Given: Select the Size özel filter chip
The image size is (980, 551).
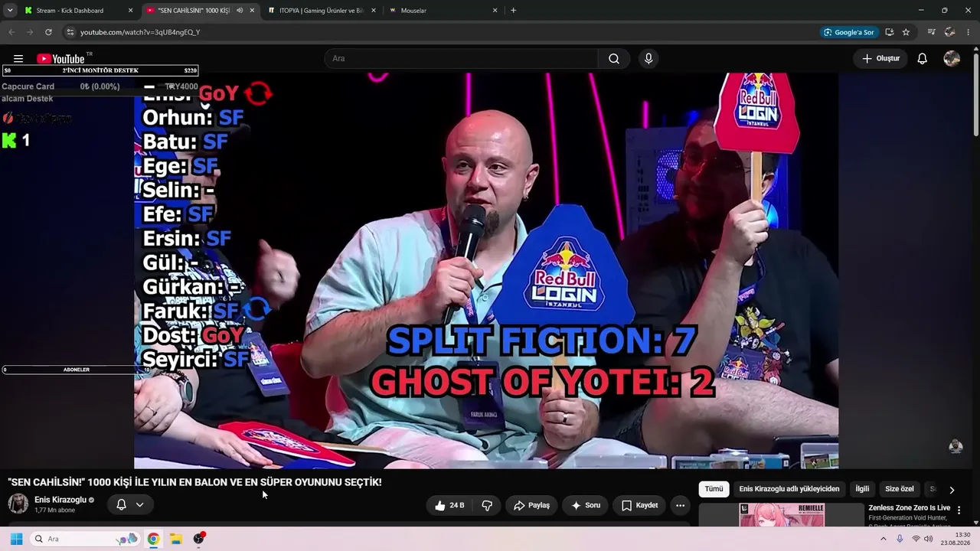Looking at the screenshot, I should click(x=900, y=489).
